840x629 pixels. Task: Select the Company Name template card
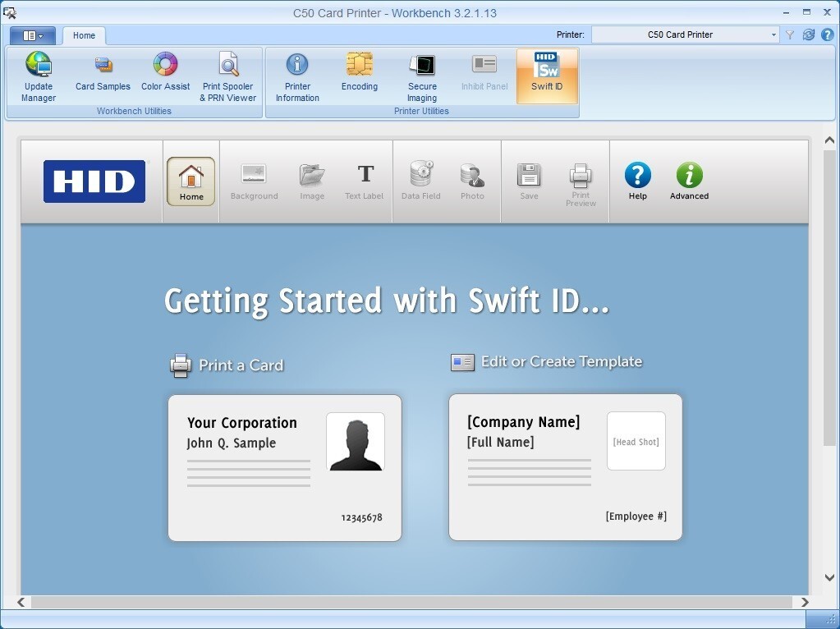click(x=565, y=467)
